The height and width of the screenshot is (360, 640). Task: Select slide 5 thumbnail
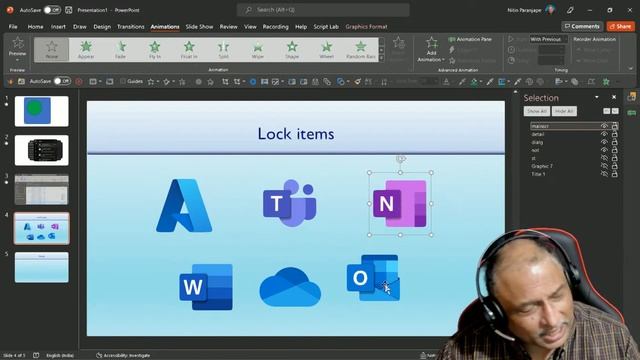click(42, 267)
